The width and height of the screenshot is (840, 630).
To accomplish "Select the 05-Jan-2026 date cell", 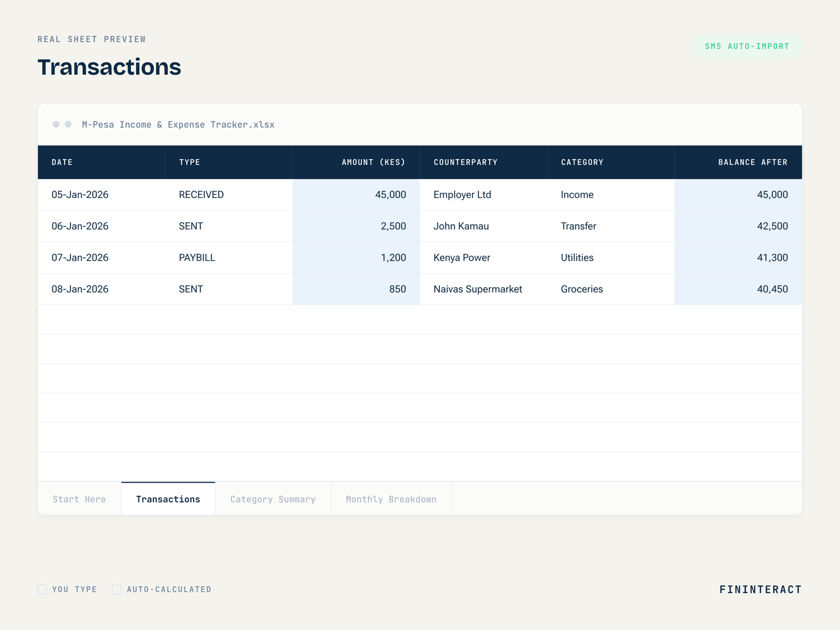I will (101, 195).
